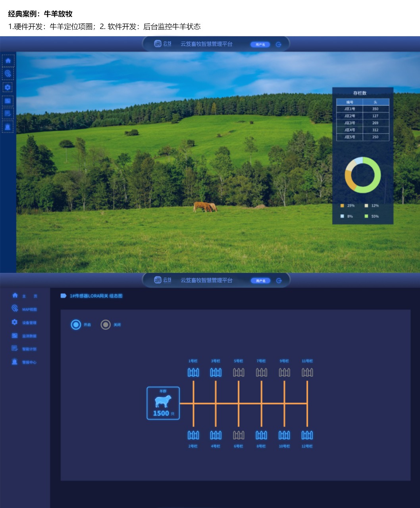420x508 pixels.
Task: Click the 8号栏 fence icon
Action: pyautogui.click(x=261, y=435)
